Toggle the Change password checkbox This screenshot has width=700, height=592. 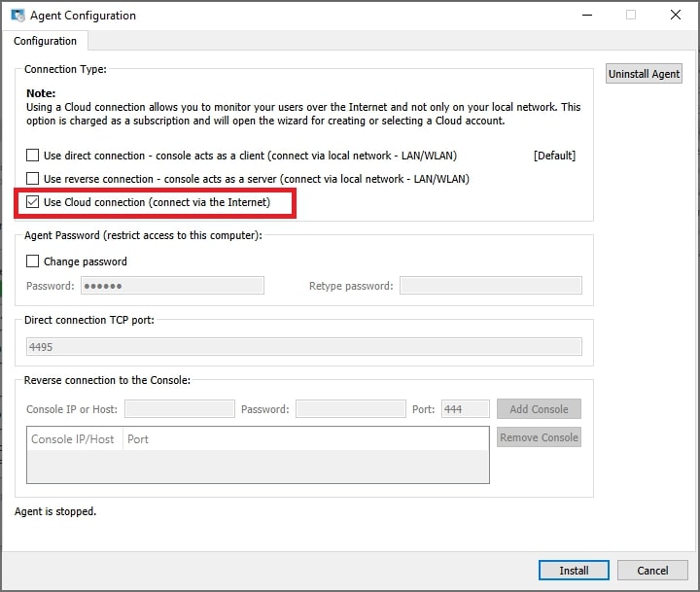coord(33,261)
